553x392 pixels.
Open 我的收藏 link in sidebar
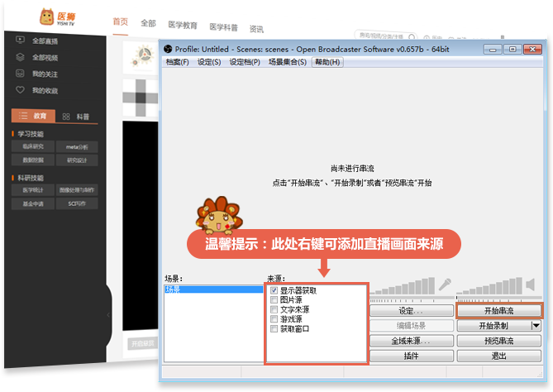click(x=45, y=91)
